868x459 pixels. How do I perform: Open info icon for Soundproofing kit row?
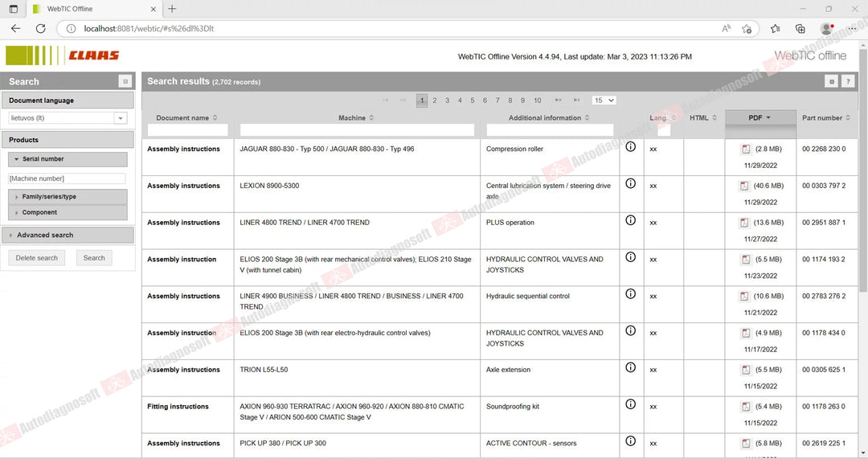tap(631, 404)
